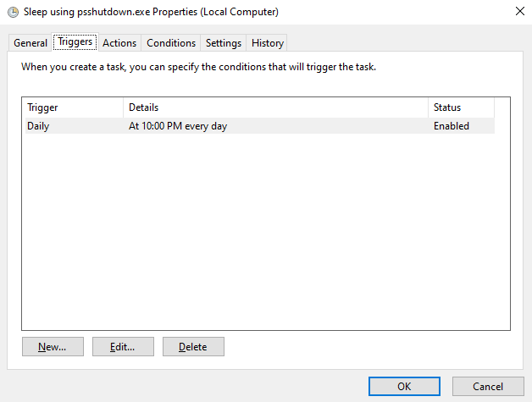Click the Enabled status cell
This screenshot has width=532, height=402.
click(451, 126)
